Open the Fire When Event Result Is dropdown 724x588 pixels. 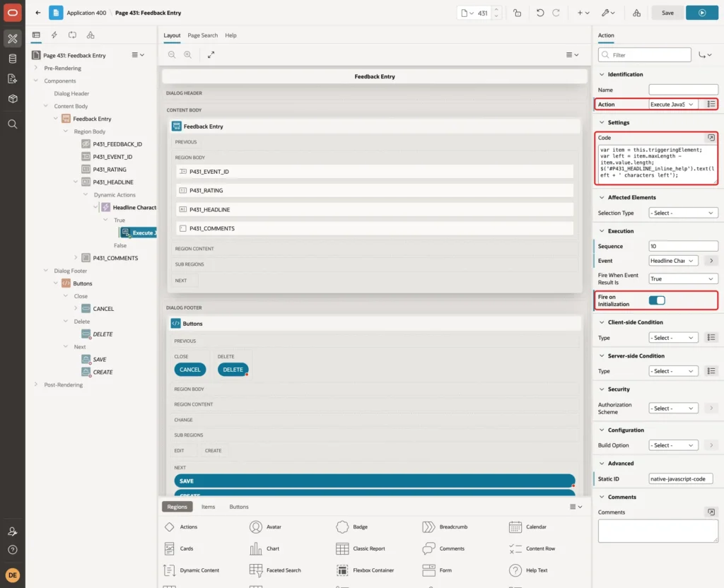click(684, 278)
